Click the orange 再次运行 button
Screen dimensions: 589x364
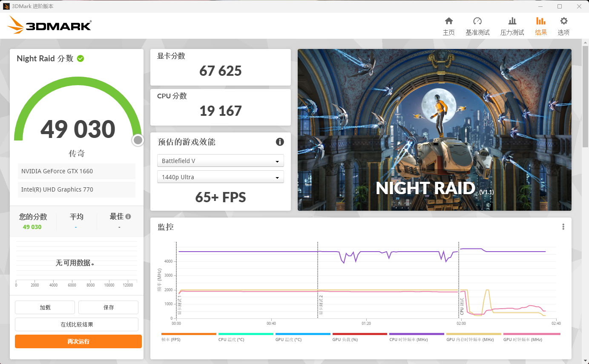[x=78, y=341]
